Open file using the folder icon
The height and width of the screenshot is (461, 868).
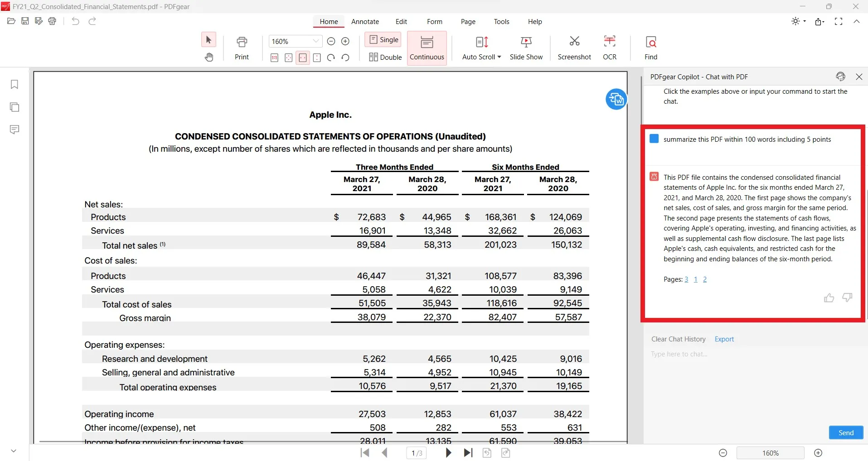11,21
